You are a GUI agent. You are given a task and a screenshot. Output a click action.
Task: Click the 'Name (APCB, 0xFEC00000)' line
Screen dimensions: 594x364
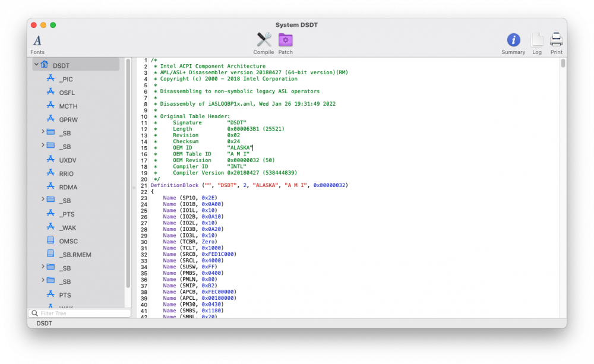199,292
